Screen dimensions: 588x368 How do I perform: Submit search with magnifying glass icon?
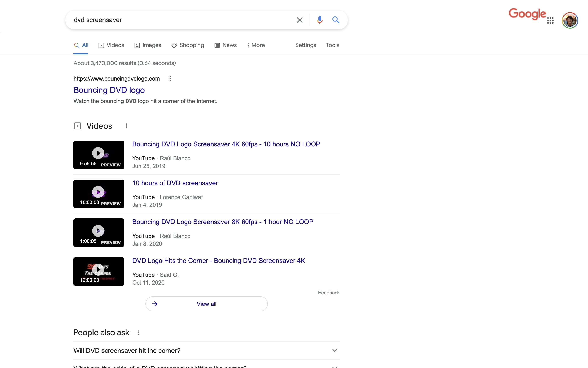tap(336, 20)
